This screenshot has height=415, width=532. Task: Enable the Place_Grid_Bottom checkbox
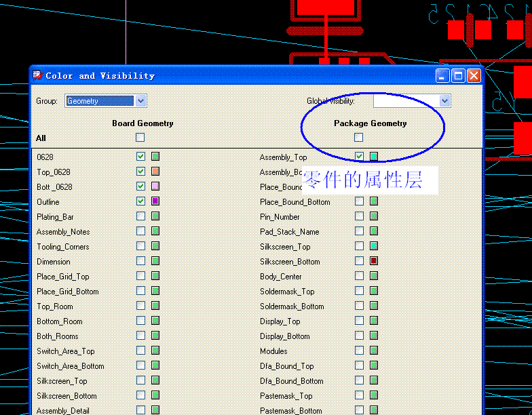(141, 290)
